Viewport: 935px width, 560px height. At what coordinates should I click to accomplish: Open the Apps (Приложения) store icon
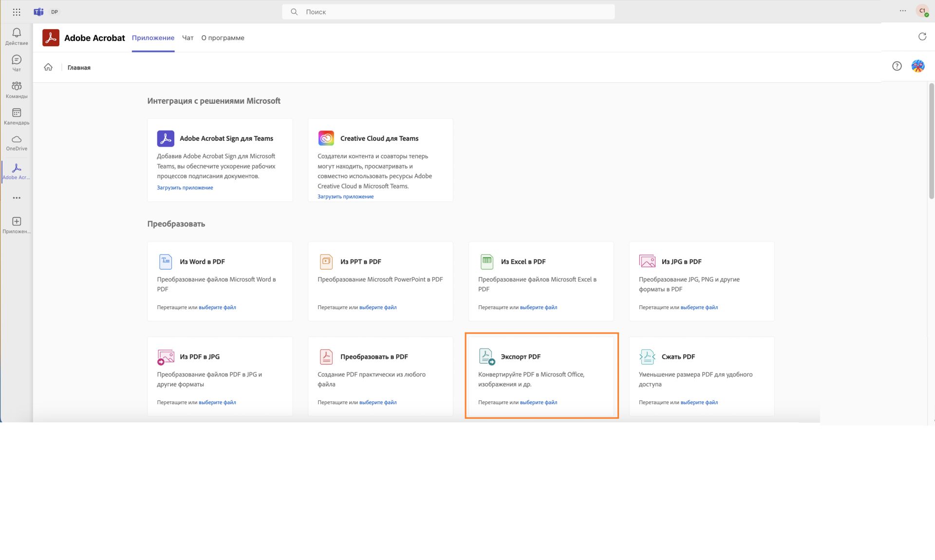[x=17, y=225]
